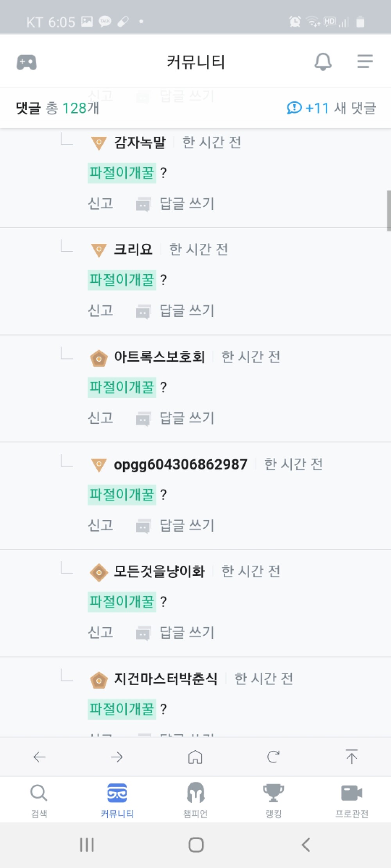Reload page with refresh icon
The height and width of the screenshot is (868, 391).
[x=273, y=757]
